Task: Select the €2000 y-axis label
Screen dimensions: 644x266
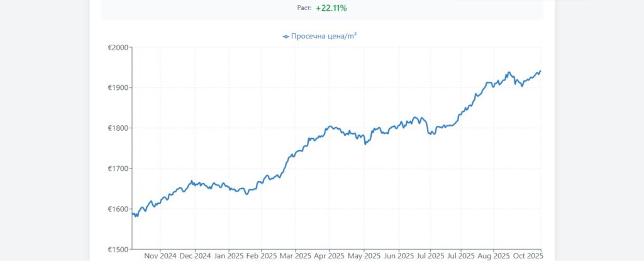Action: [118, 48]
